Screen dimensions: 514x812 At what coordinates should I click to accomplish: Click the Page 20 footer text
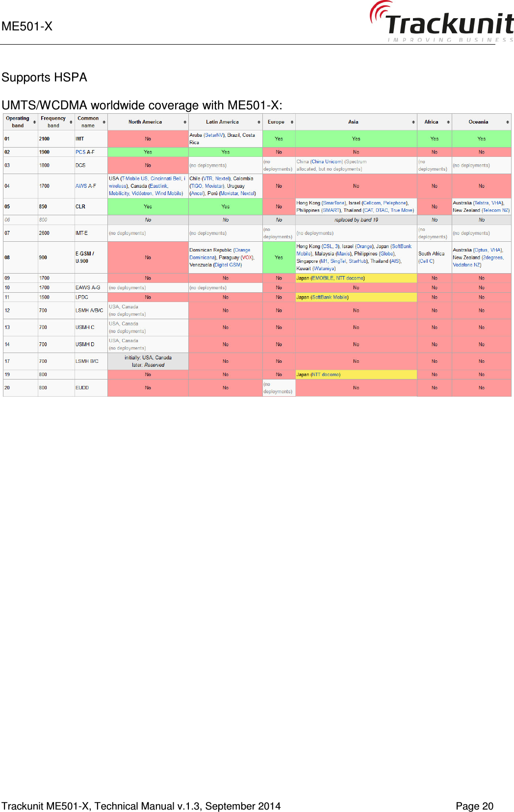(474, 806)
